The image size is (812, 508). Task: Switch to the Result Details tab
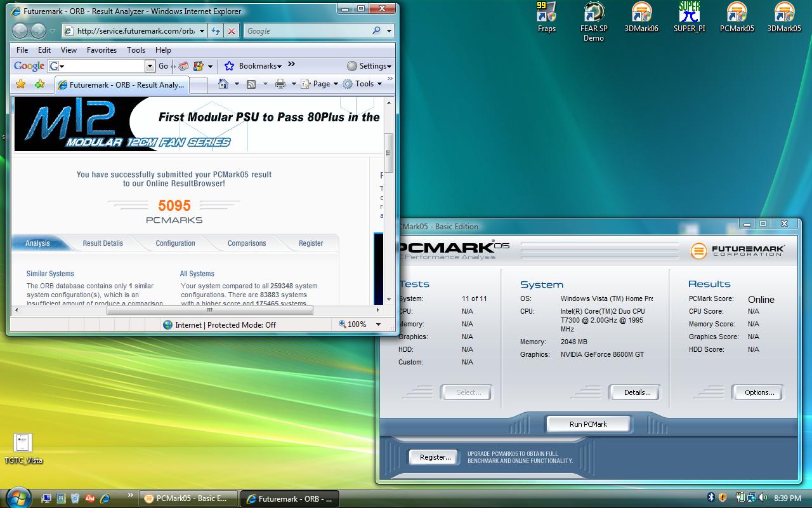(103, 243)
